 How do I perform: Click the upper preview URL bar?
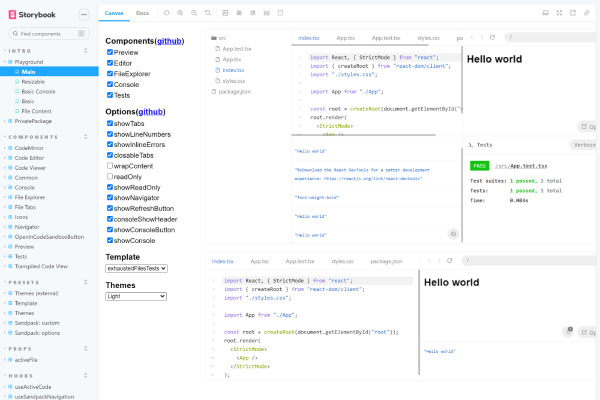[551, 37]
